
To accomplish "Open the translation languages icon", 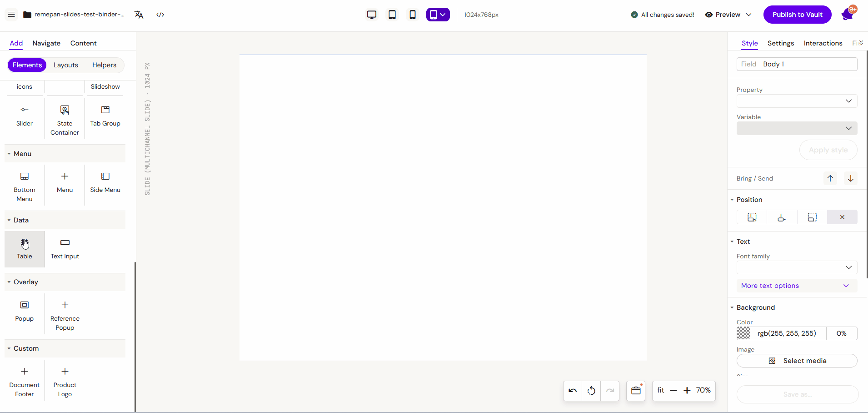I will [x=139, y=15].
